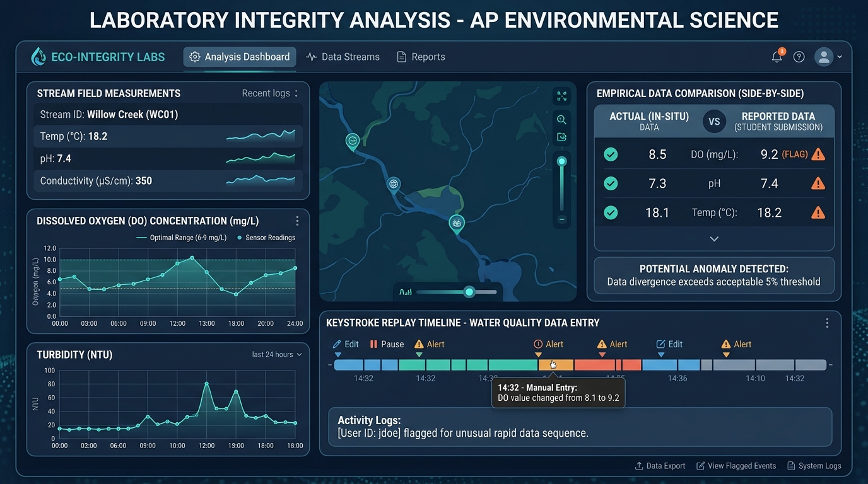Click the green check icon beside 18.1
868x484 pixels.
coord(611,212)
